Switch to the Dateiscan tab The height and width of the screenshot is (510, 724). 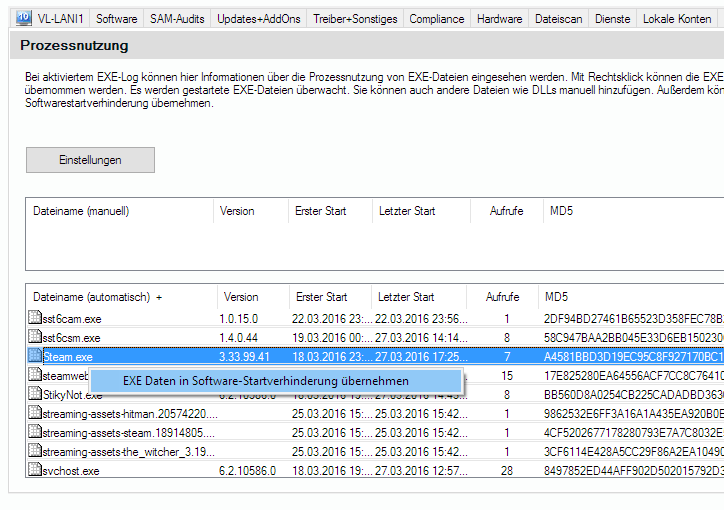point(559,18)
